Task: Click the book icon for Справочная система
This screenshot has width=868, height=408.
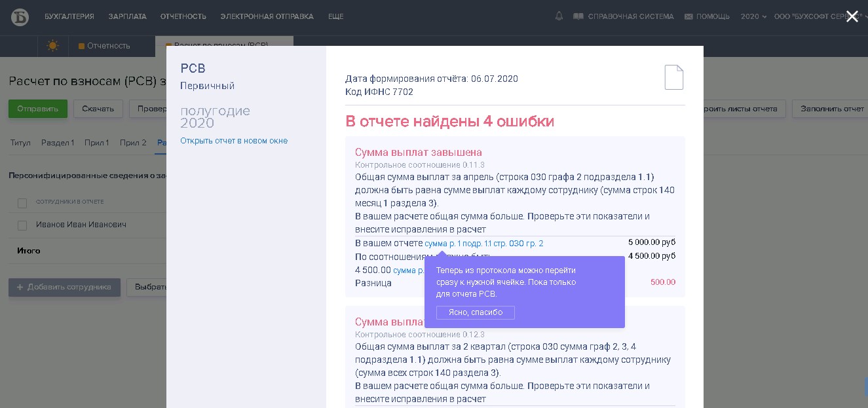Action: [578, 16]
